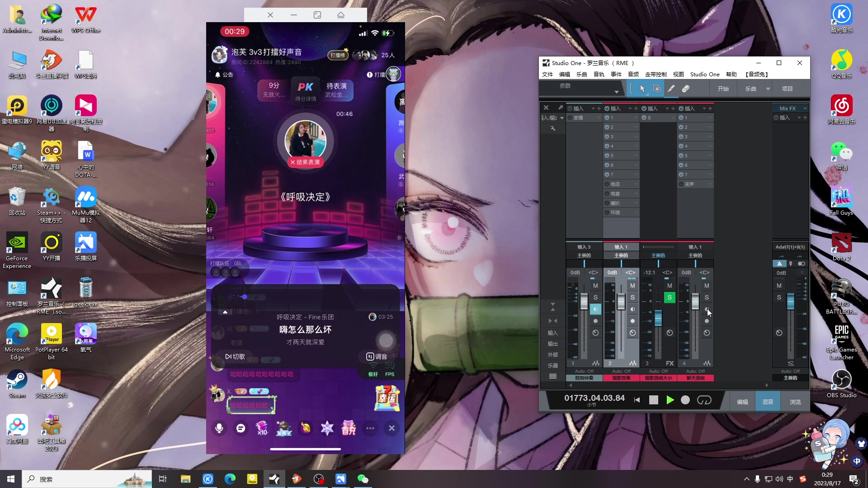Image resolution: width=868 pixels, height=488 pixels.
Task: Toggle metronome icon on main output channel
Action: pos(779,263)
